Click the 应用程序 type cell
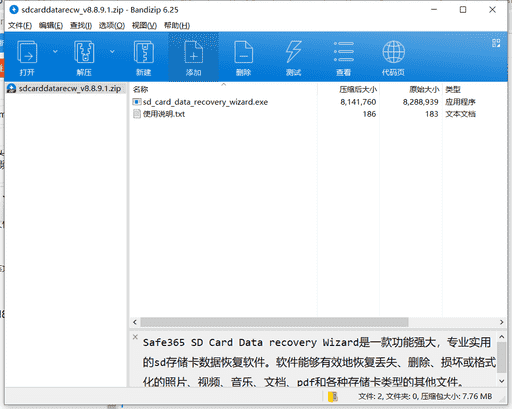This screenshot has width=512, height=409. [460, 102]
